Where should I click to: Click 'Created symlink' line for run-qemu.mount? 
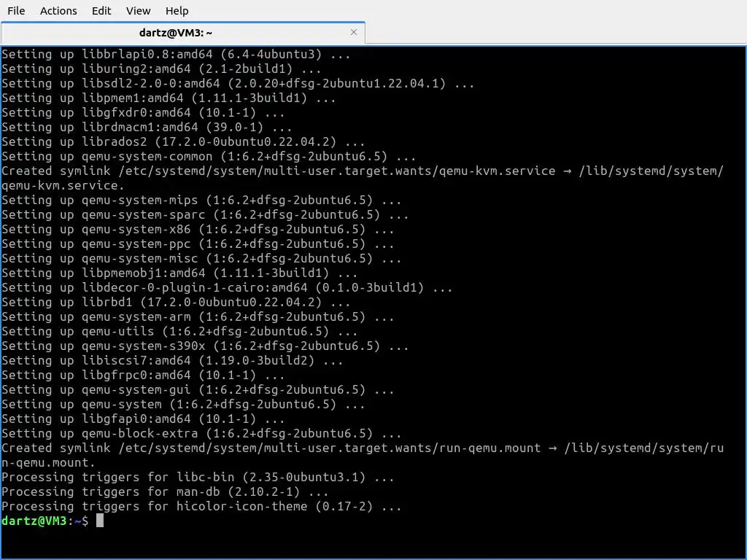pyautogui.click(x=363, y=455)
